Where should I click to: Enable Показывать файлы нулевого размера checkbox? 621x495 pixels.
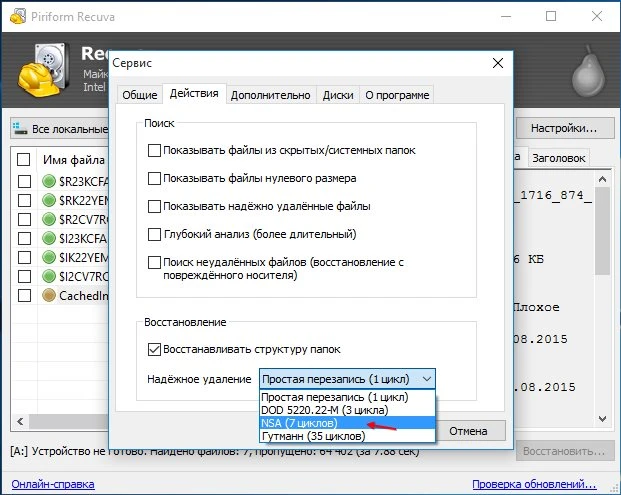click(x=154, y=178)
